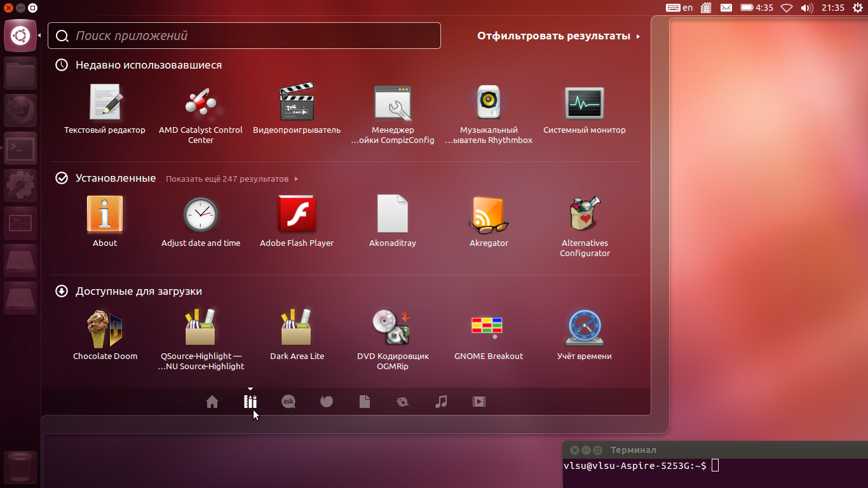
Task: Open the Wi-Fi network indicator
Action: click(x=787, y=8)
